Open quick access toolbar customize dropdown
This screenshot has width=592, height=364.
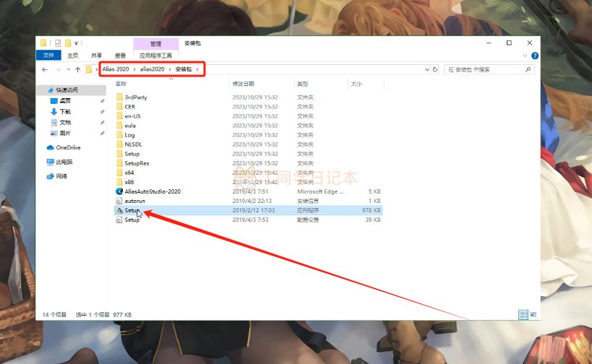coord(77,43)
